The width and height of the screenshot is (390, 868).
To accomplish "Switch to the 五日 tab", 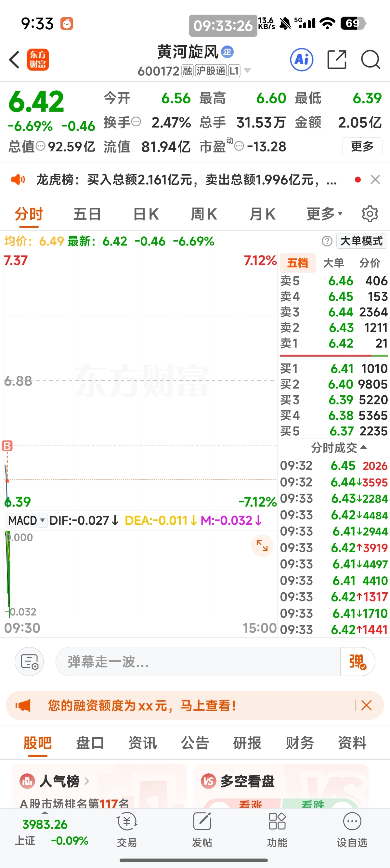I will (x=87, y=214).
